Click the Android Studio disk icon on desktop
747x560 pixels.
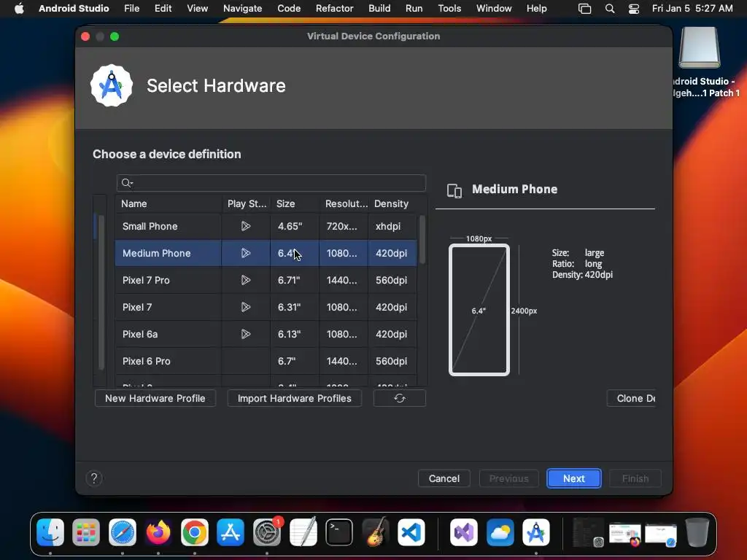700,47
